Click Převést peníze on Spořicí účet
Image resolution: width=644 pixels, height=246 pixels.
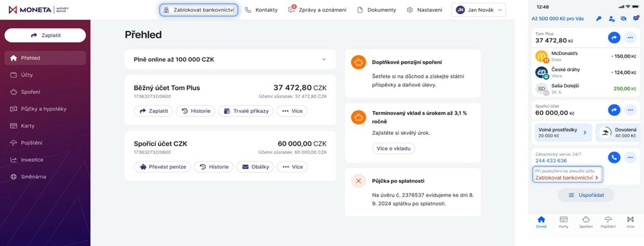(x=162, y=167)
